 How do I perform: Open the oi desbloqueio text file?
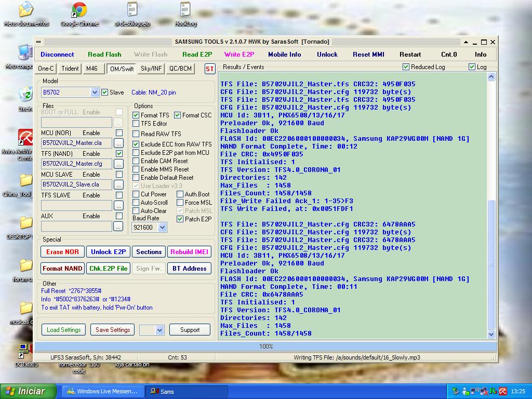click(x=132, y=14)
